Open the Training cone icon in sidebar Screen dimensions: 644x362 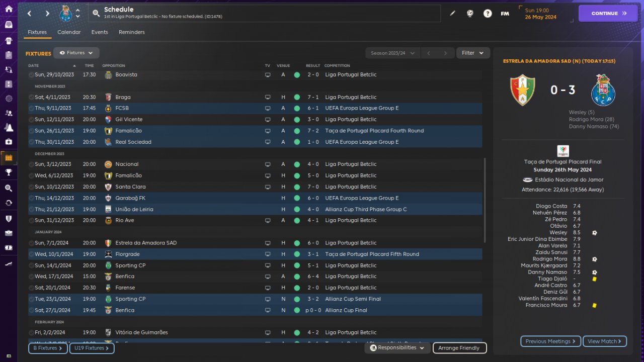9,127
